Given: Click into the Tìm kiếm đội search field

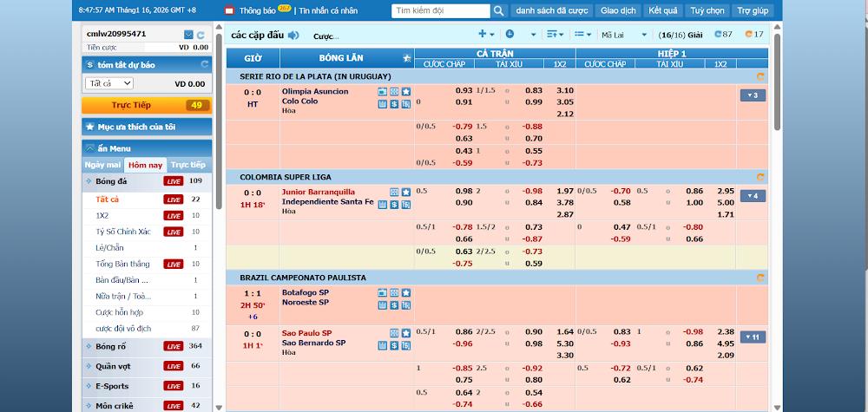Looking at the screenshot, I should point(439,11).
